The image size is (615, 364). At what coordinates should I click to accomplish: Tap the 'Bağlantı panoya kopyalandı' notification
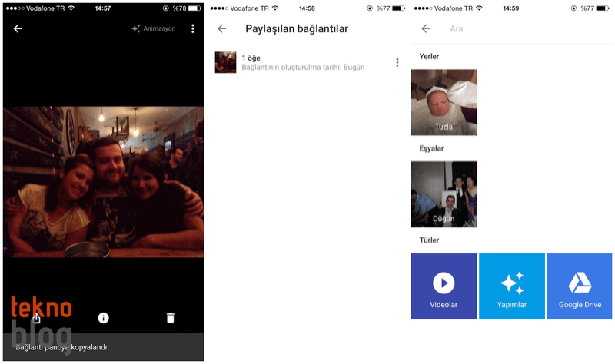[104, 347]
